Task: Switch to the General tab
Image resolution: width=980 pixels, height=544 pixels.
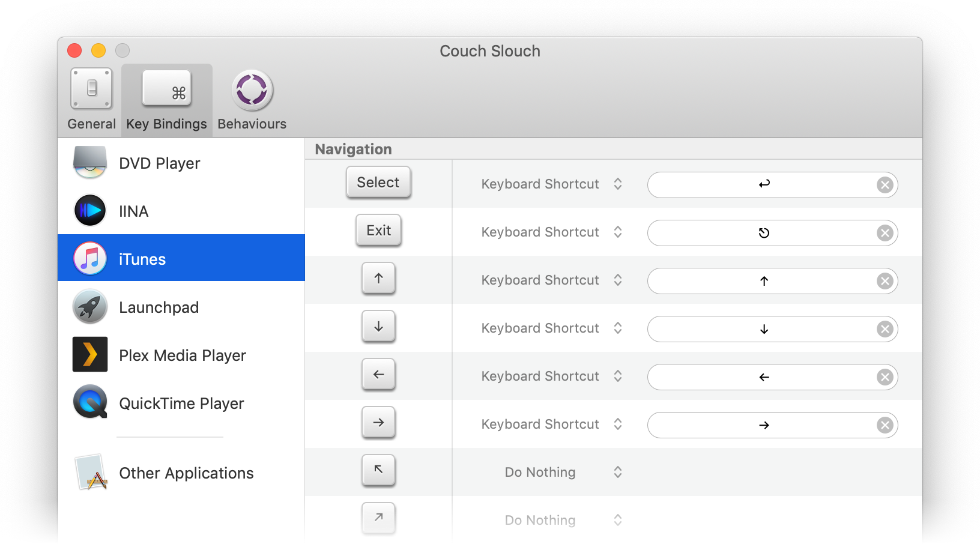Action: coord(91,100)
